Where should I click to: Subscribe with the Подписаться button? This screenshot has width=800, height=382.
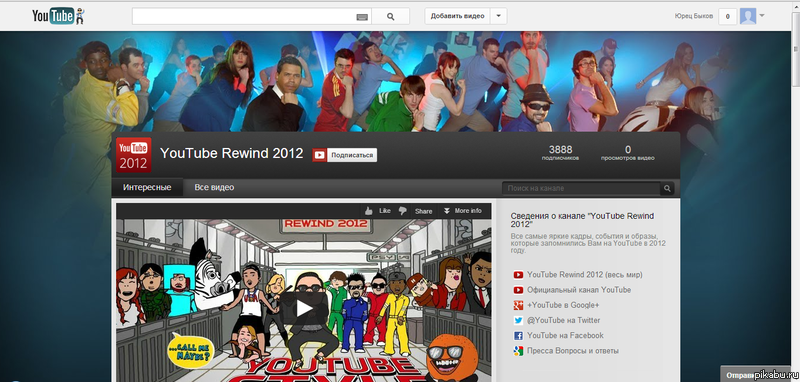click(352, 155)
